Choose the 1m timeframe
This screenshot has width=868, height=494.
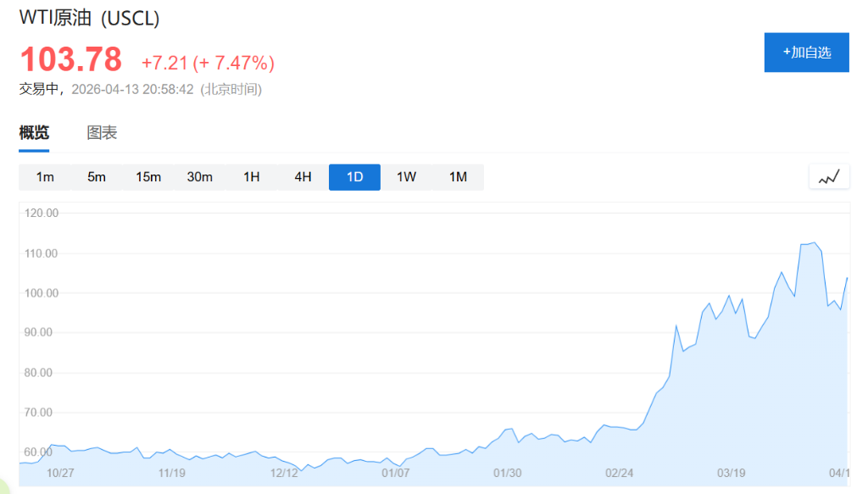point(45,177)
